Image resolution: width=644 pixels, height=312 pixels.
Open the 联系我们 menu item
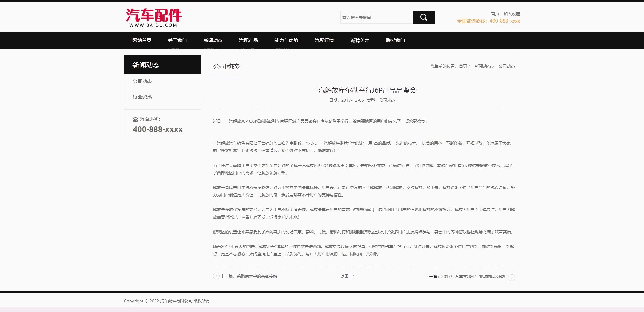tap(395, 40)
